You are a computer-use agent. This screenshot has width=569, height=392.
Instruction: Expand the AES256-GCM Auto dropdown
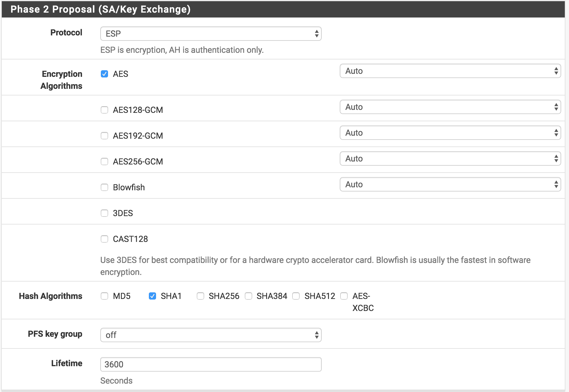click(x=450, y=158)
